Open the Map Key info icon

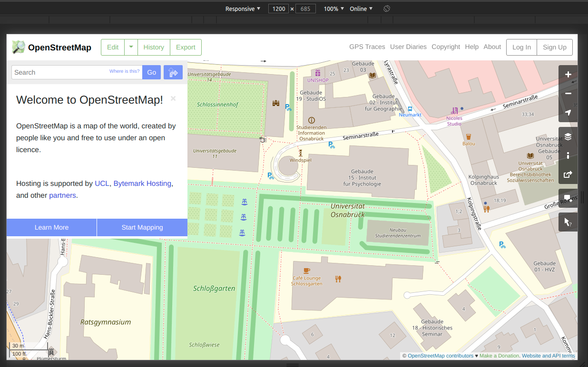[568, 155]
